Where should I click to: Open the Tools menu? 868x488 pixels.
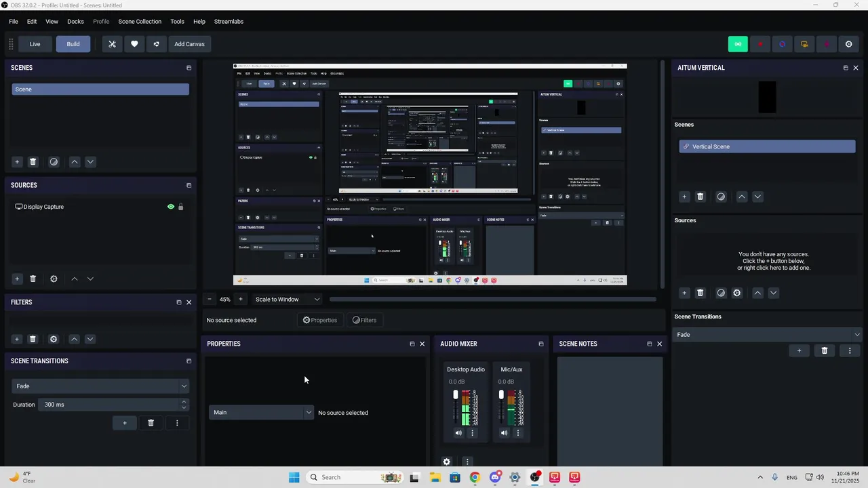coord(177,22)
